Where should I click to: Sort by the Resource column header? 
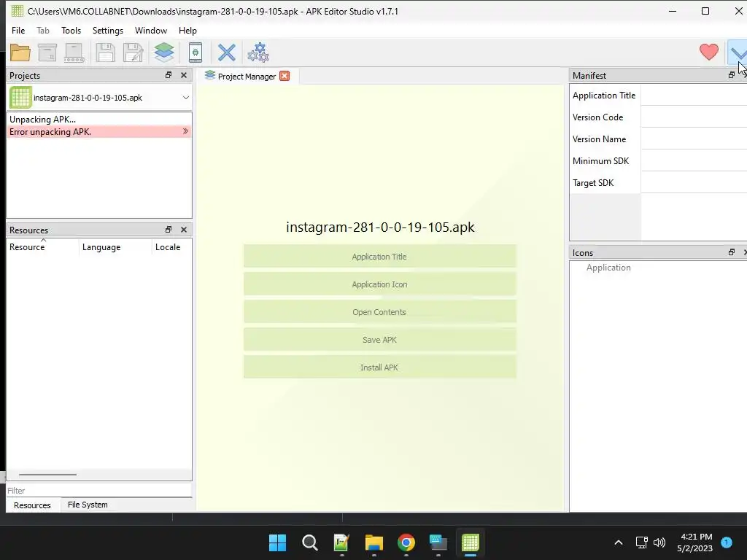(43, 247)
